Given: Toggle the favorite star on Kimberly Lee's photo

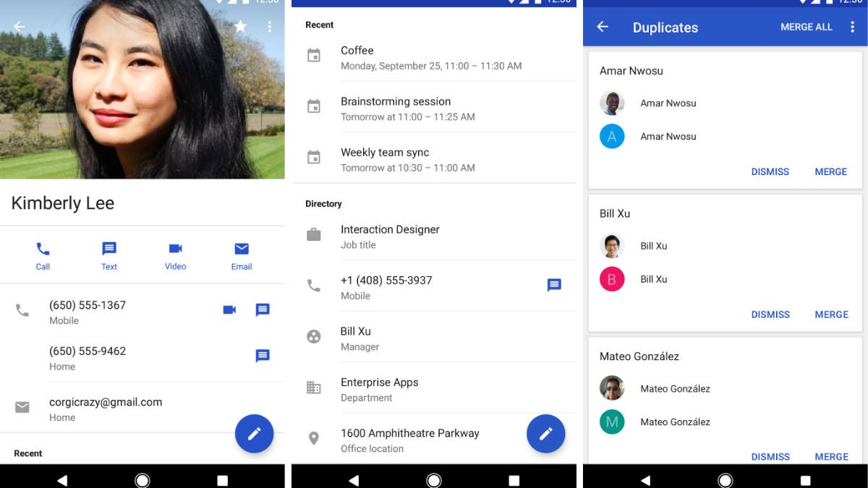Looking at the screenshot, I should pos(240,27).
